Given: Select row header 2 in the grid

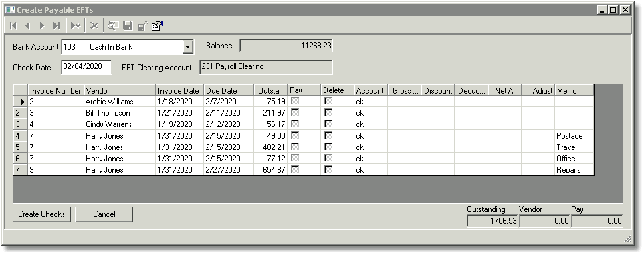Looking at the screenshot, I should tap(21, 112).
